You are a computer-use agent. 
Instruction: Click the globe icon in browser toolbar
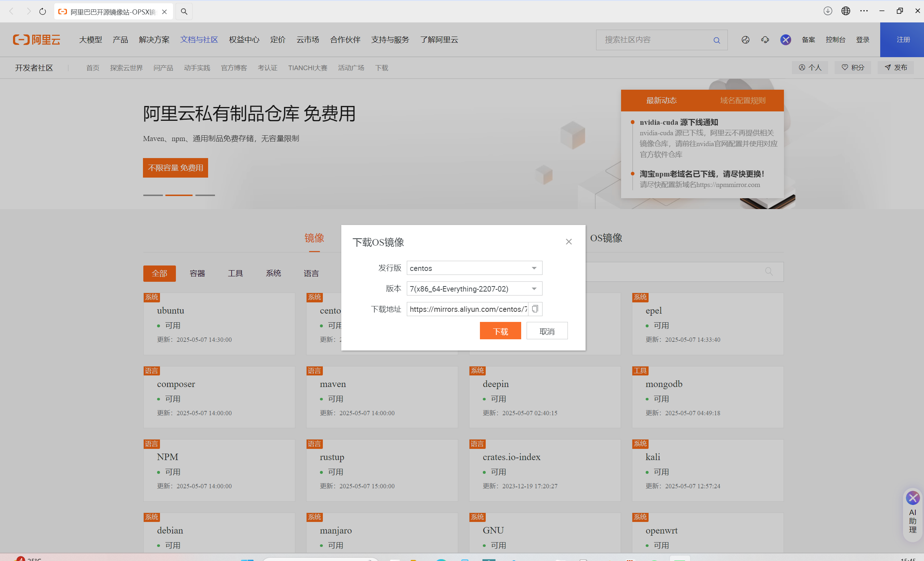click(x=845, y=11)
